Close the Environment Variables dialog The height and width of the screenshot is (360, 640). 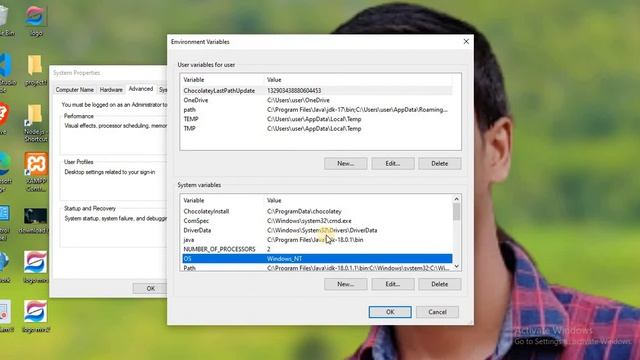click(466, 42)
